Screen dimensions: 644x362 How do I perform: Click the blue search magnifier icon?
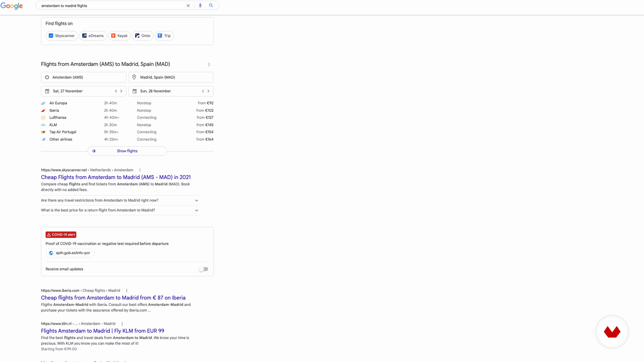(x=211, y=6)
